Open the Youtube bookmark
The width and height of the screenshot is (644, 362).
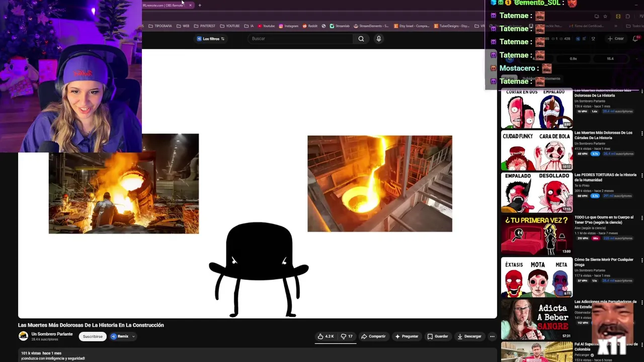click(x=266, y=26)
